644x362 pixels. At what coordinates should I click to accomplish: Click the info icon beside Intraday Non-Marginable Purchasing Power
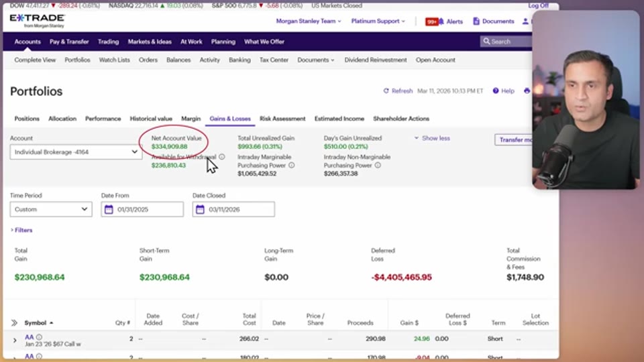click(378, 166)
